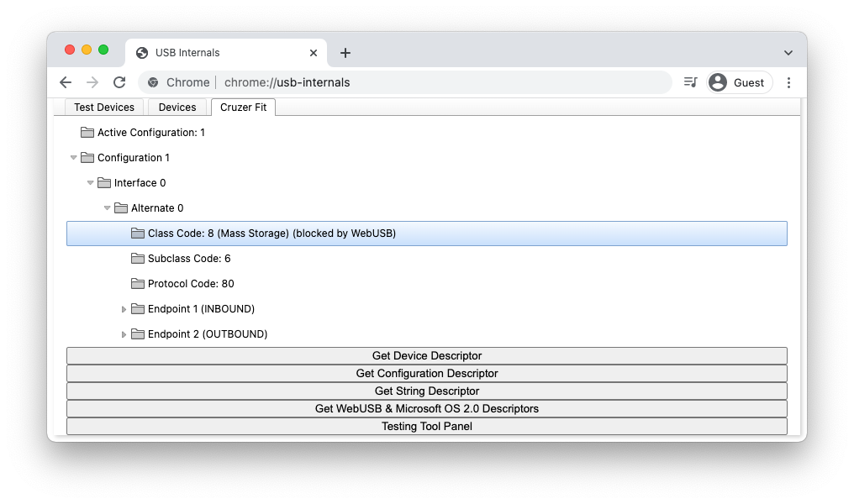Reload the usb-internals page
The image size is (854, 504).
click(x=119, y=82)
